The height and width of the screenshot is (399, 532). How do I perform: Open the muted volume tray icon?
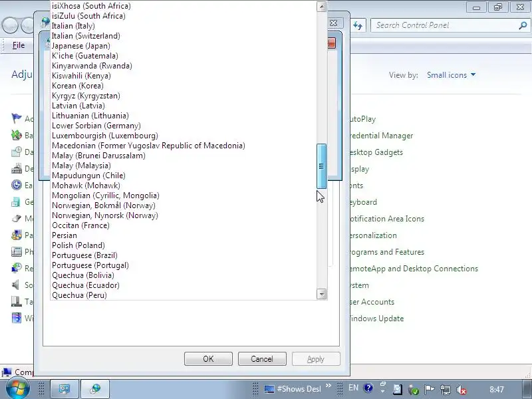(x=462, y=390)
